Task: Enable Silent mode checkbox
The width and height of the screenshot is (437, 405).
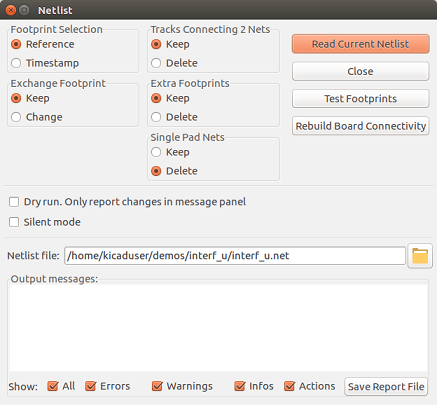Action: click(14, 222)
